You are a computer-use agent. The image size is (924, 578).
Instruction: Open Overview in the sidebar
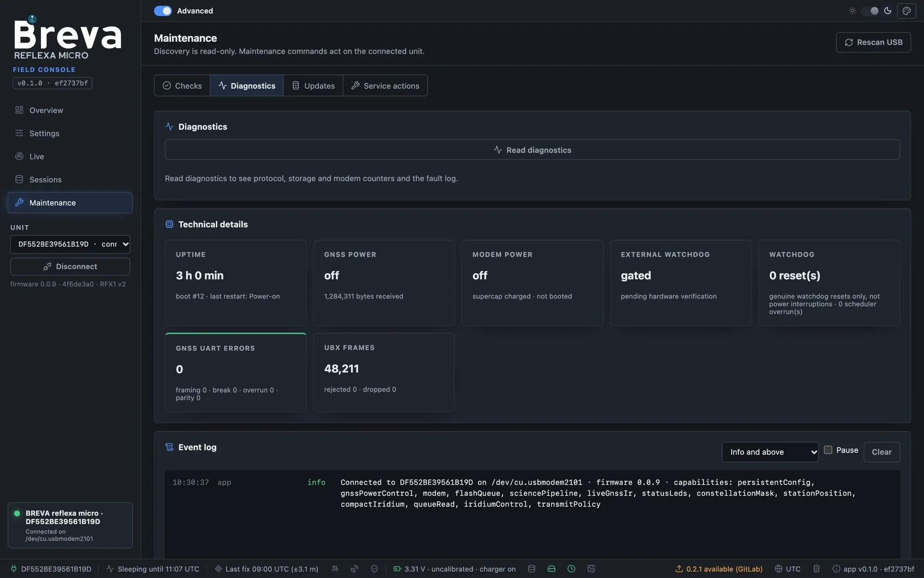click(70, 110)
